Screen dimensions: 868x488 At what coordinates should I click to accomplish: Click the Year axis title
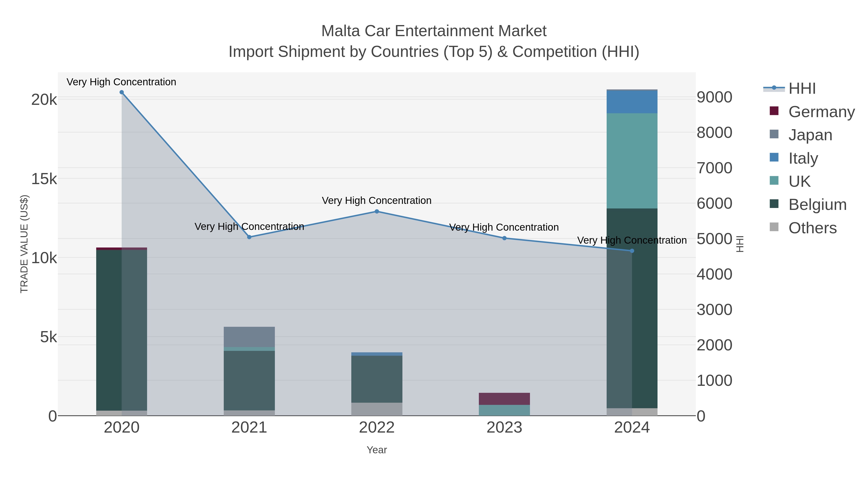point(377,450)
